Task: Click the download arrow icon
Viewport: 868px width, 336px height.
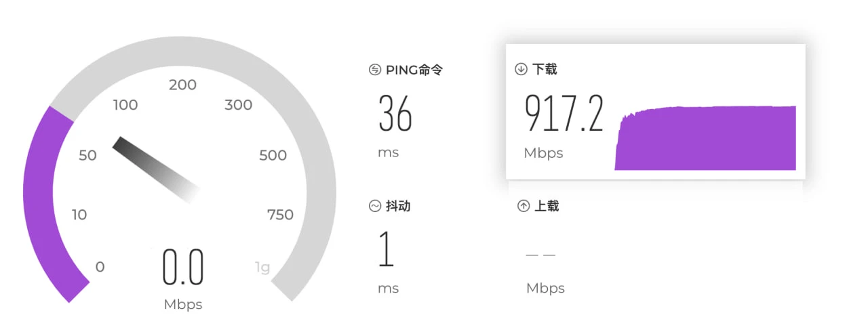Action: (x=521, y=69)
